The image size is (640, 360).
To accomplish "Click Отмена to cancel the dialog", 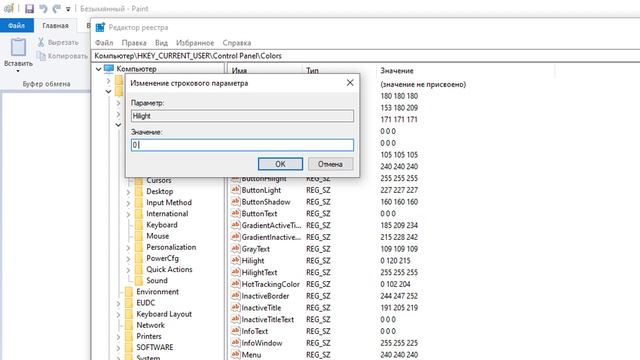I will pos(330,164).
